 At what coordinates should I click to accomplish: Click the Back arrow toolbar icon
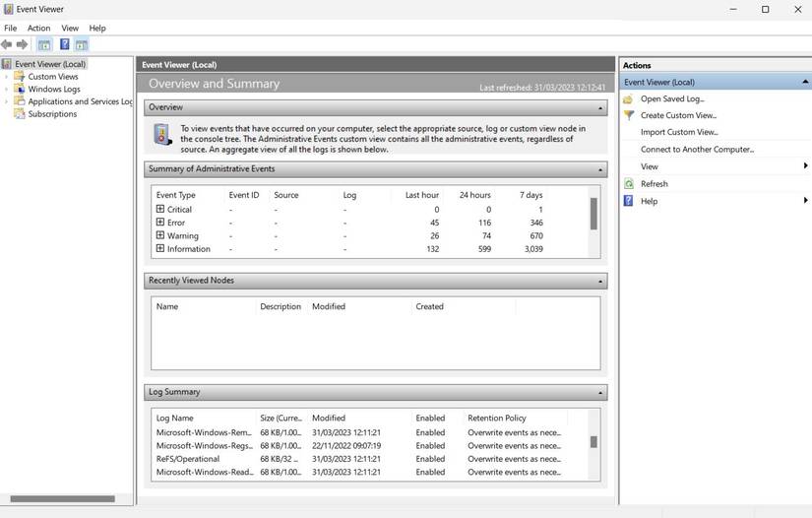pyautogui.click(x=7, y=44)
